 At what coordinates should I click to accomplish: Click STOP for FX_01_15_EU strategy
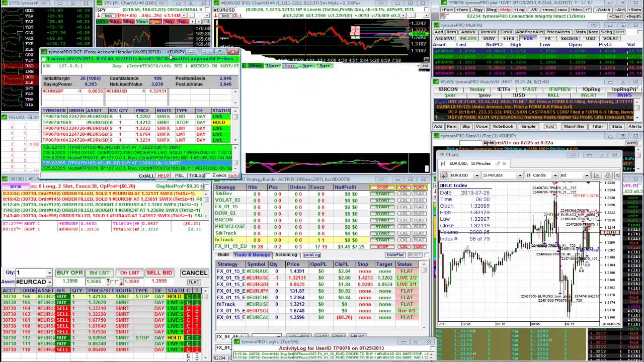(x=382, y=246)
